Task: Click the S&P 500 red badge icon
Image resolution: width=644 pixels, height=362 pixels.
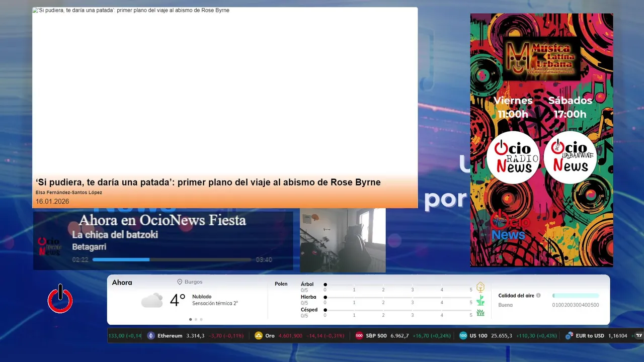Action: click(359, 336)
